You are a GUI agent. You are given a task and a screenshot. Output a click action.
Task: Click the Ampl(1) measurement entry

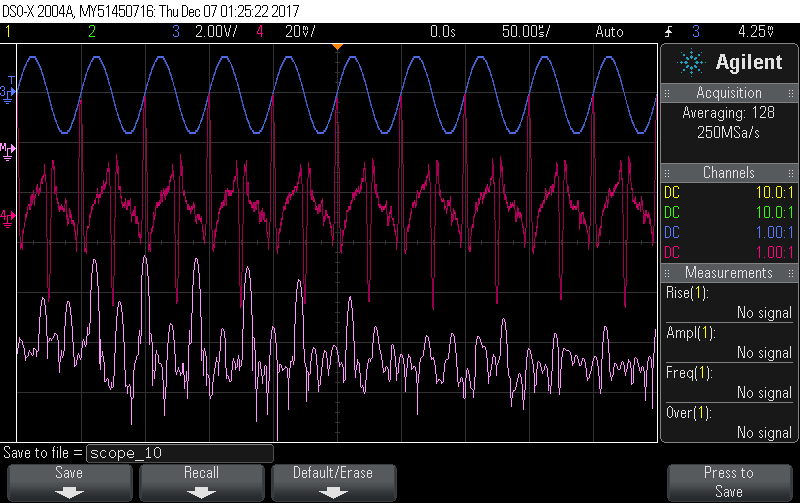(729, 343)
